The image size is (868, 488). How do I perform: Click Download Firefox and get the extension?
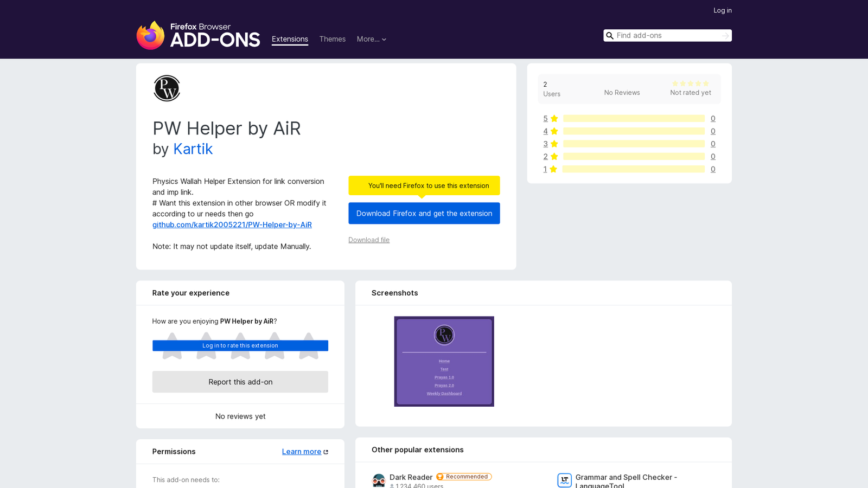click(424, 213)
